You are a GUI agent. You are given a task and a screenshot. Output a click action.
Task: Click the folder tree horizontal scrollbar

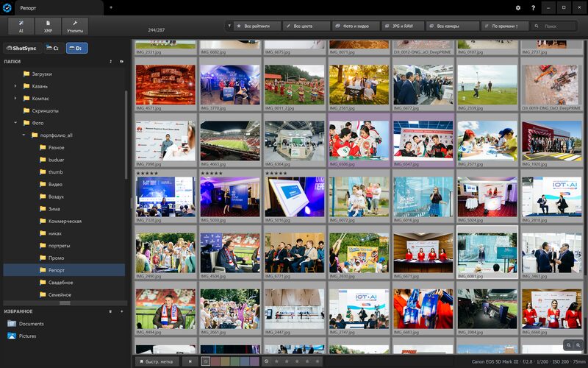[x=65, y=302]
